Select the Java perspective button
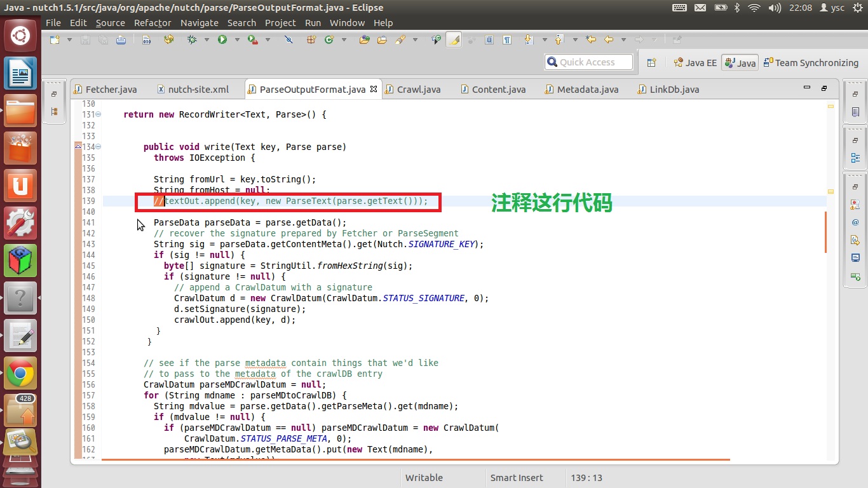This screenshot has height=488, width=868. click(740, 62)
